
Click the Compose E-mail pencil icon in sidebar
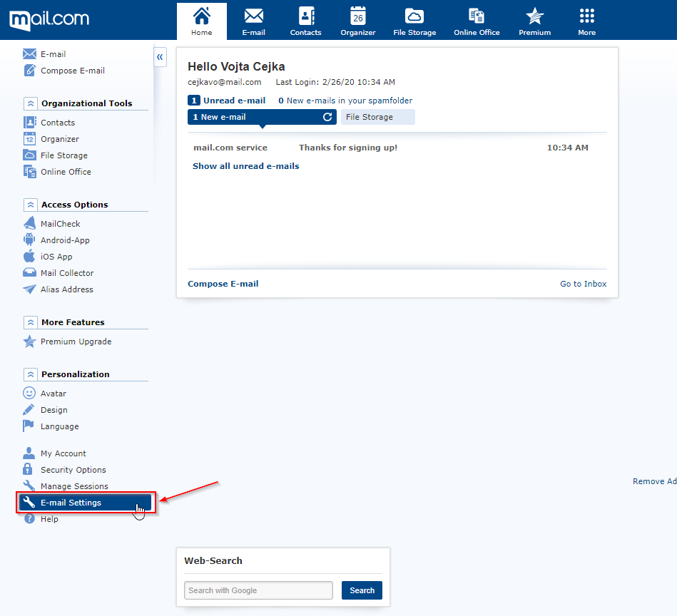tap(29, 71)
